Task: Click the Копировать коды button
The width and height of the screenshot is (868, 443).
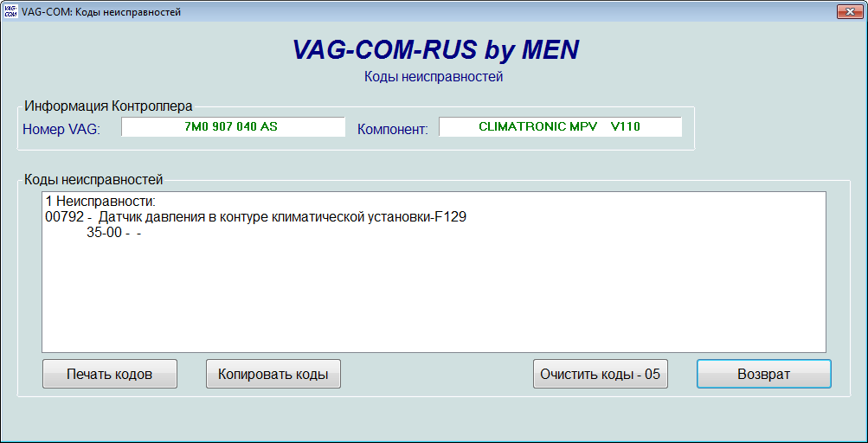Action: click(273, 374)
